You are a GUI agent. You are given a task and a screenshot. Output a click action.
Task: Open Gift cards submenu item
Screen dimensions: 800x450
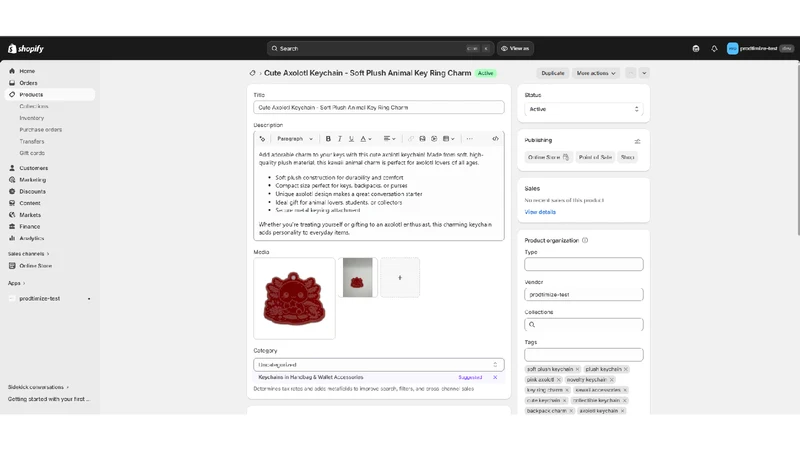click(x=32, y=153)
